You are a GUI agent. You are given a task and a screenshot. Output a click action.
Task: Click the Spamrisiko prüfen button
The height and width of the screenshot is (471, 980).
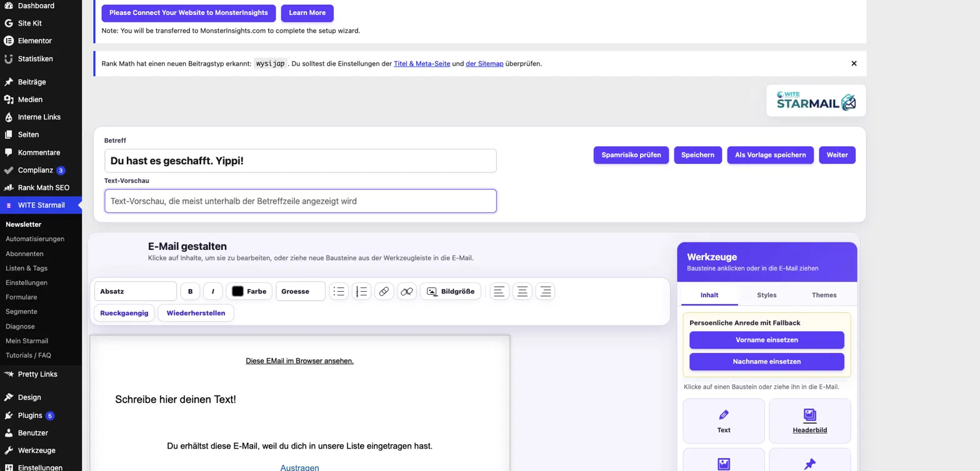pyautogui.click(x=631, y=155)
